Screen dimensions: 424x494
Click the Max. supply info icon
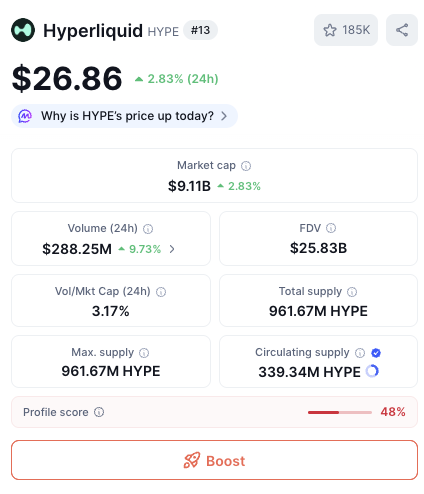click(144, 353)
